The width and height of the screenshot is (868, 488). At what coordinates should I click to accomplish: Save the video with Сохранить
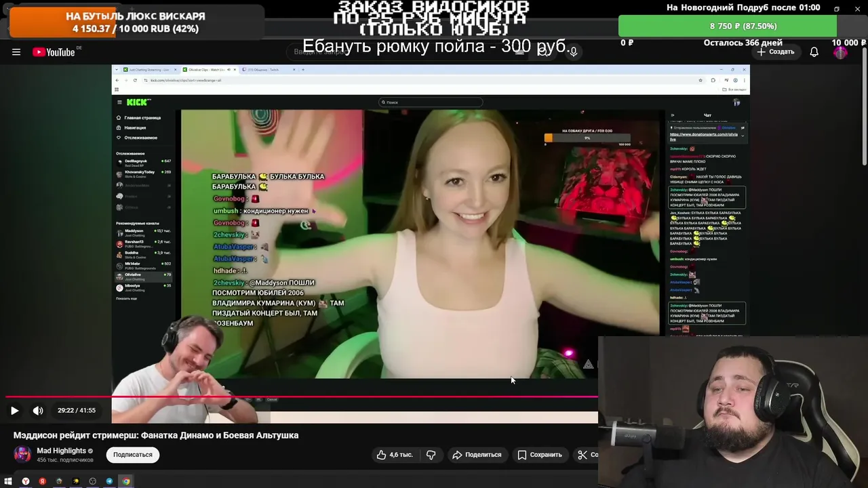540,455
